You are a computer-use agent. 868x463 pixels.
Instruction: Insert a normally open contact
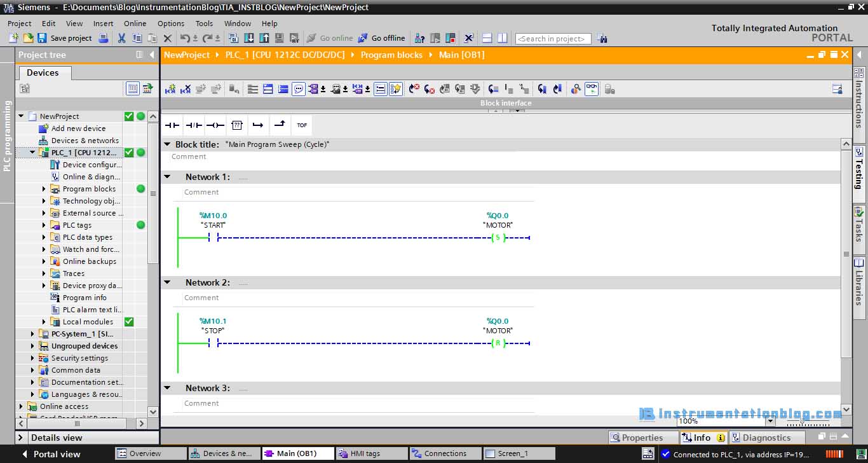tap(172, 125)
